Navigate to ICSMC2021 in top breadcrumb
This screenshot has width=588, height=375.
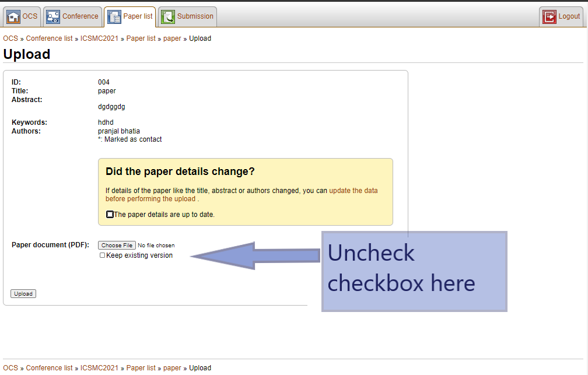100,38
